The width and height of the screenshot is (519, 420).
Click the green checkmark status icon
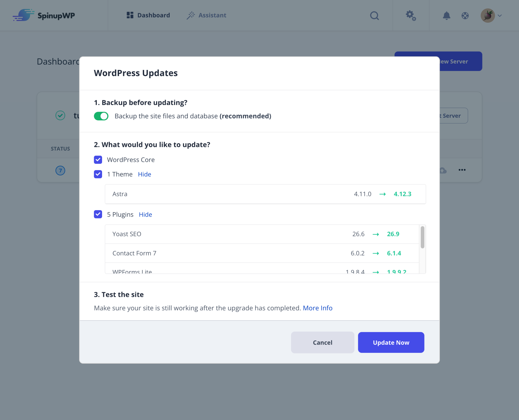[x=60, y=116]
